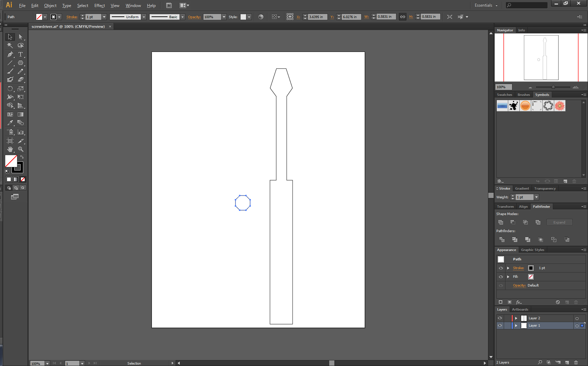Hide Layer 2 visibility eye

[500, 318]
